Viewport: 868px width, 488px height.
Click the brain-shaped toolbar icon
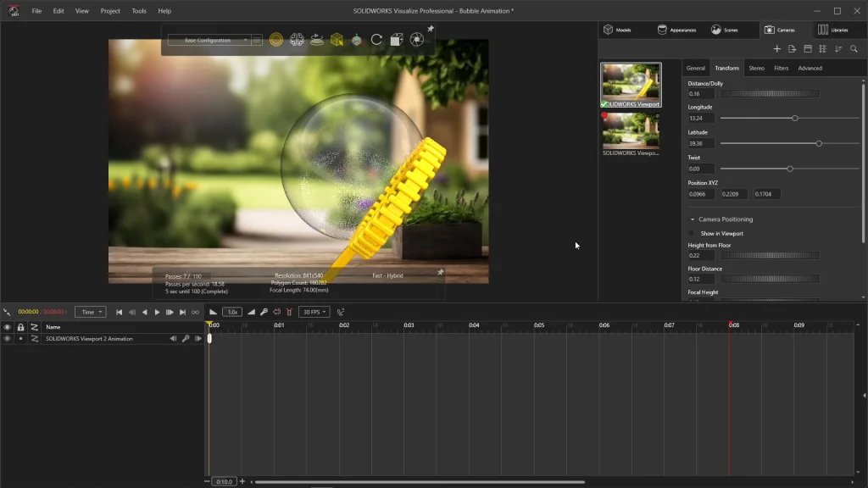[297, 40]
